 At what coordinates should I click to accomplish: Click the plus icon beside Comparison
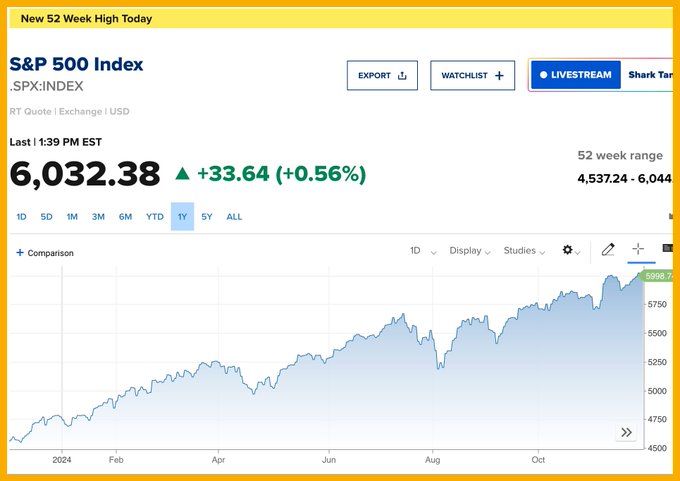pos(20,253)
